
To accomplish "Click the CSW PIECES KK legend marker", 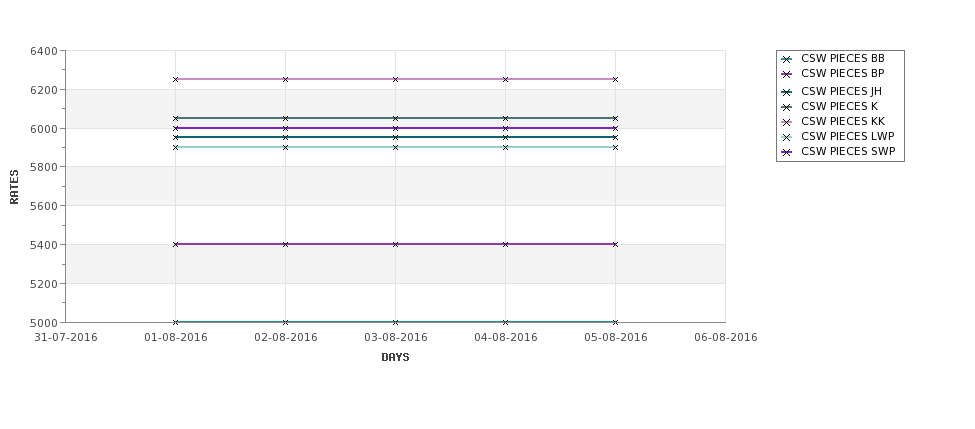I will [787, 122].
